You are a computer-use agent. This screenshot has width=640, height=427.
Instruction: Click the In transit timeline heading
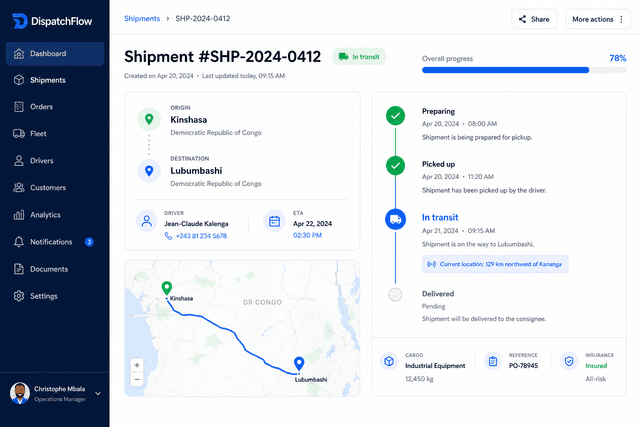point(440,218)
